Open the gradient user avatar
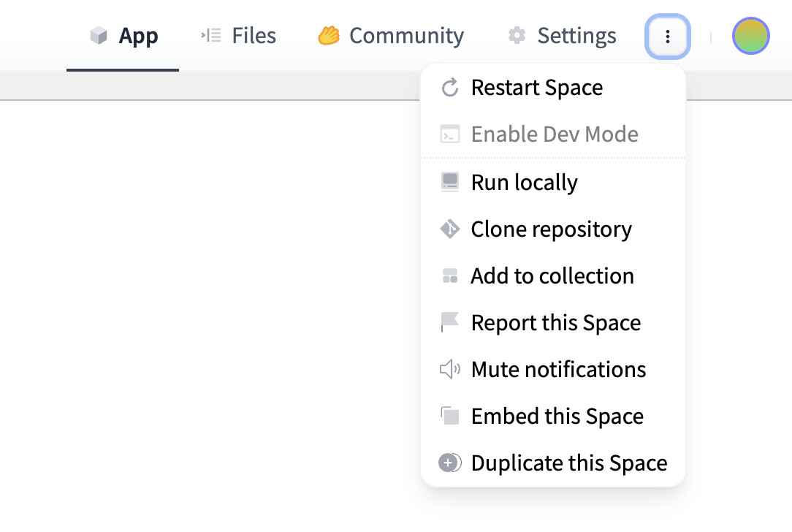792x532 pixels. pyautogui.click(x=750, y=37)
